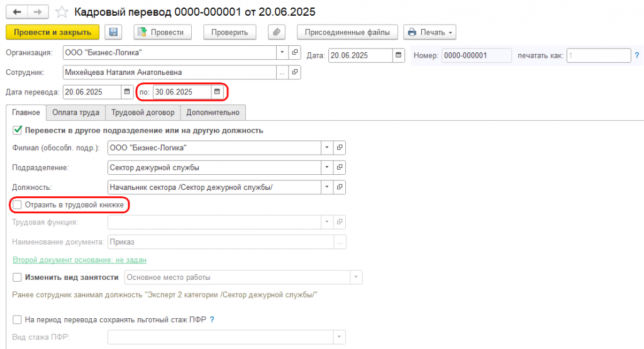Click the Проверить button

point(230,32)
